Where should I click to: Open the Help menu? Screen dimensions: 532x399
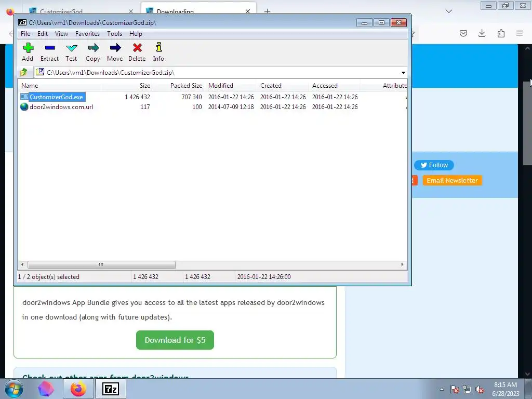[x=136, y=34]
